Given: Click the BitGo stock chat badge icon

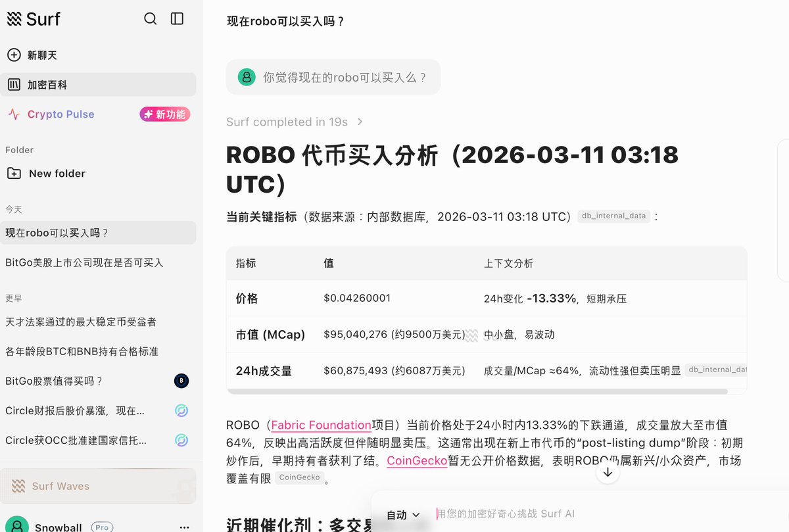Looking at the screenshot, I should (x=181, y=381).
